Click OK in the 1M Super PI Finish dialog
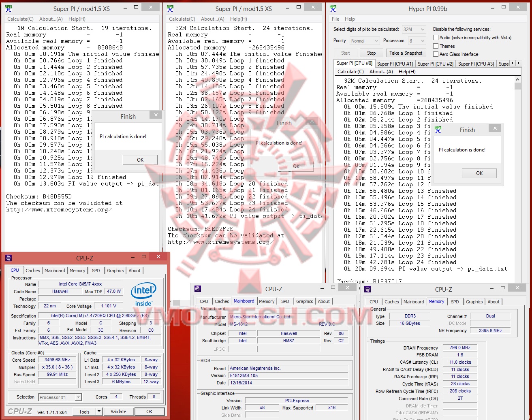The image size is (532, 420). pos(140,160)
